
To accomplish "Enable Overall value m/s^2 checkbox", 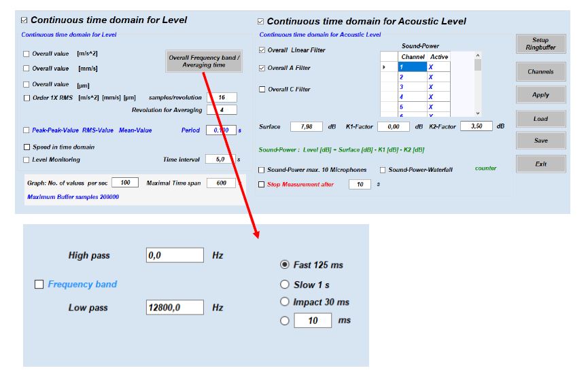I will click(x=27, y=54).
